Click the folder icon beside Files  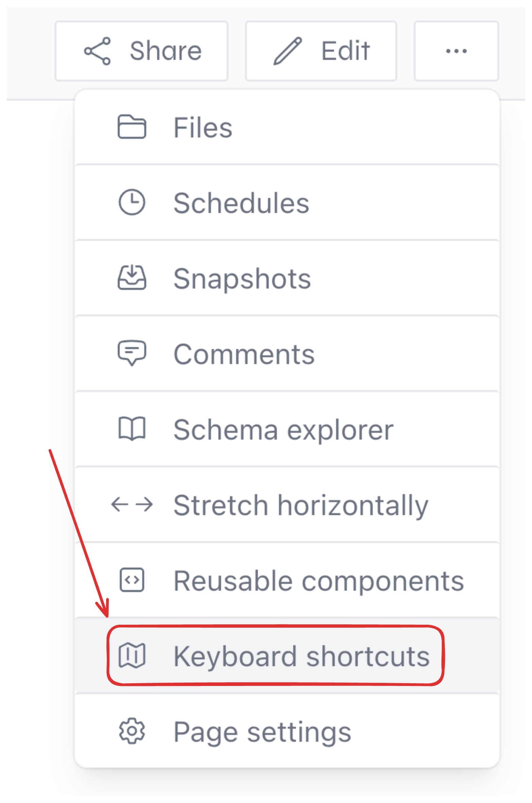point(133,127)
